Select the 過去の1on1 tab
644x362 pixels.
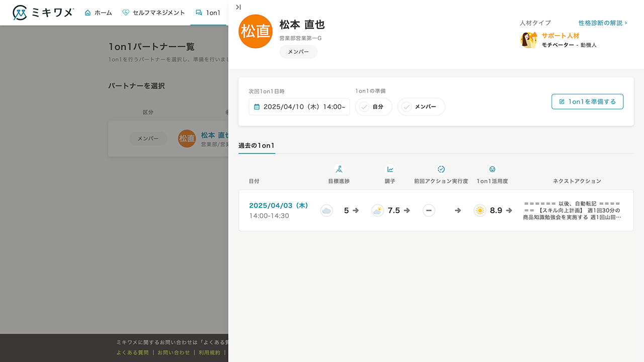tap(257, 146)
